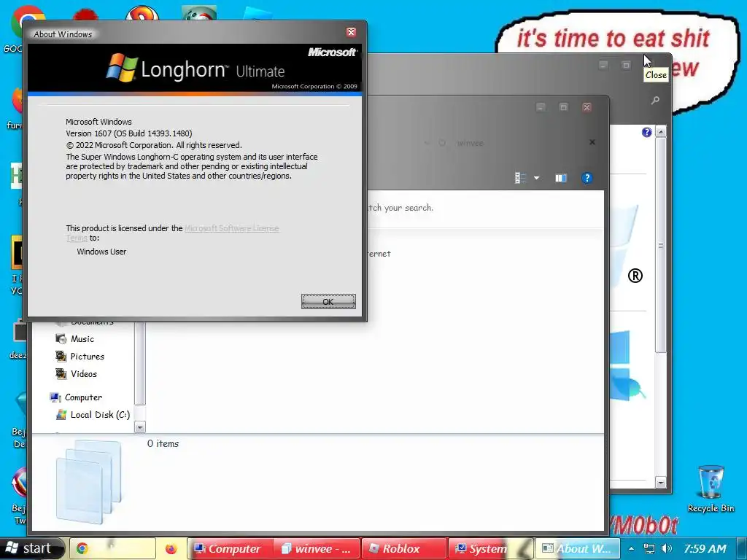Click System window scrollbar up arrow
The image size is (747, 560).
pyautogui.click(x=661, y=131)
